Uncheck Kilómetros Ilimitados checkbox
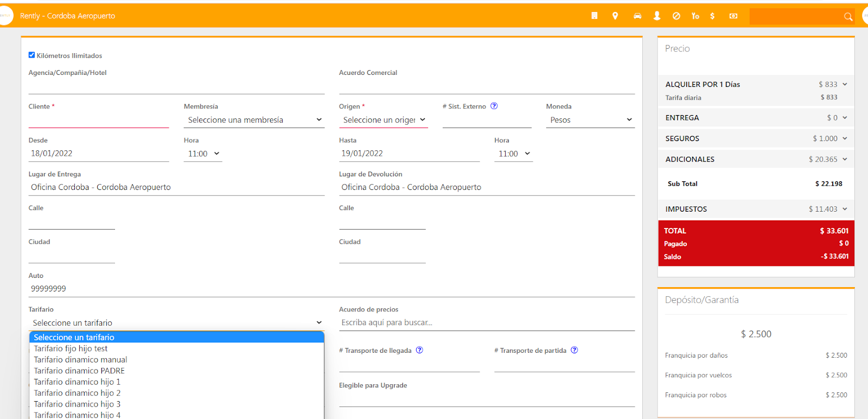The height and width of the screenshot is (419, 868). coord(31,55)
